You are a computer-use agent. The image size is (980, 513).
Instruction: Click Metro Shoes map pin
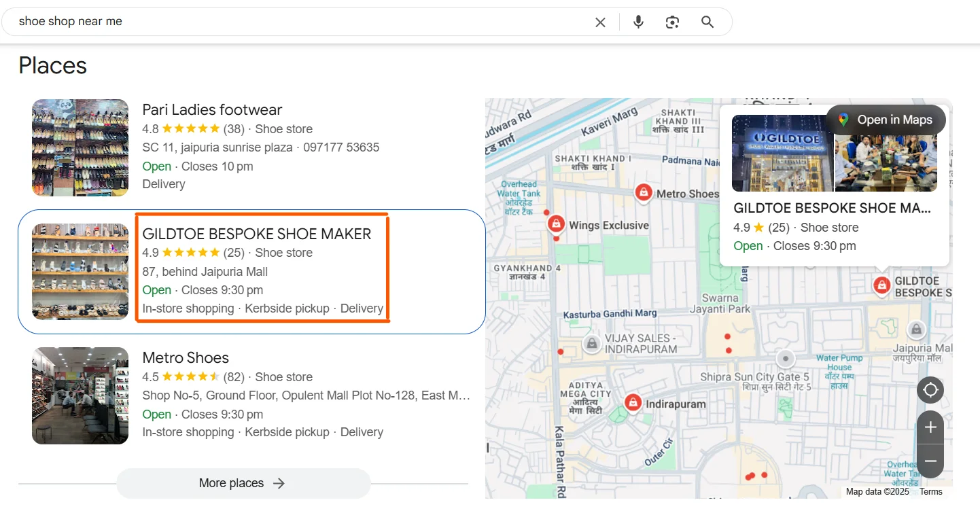pyautogui.click(x=643, y=193)
